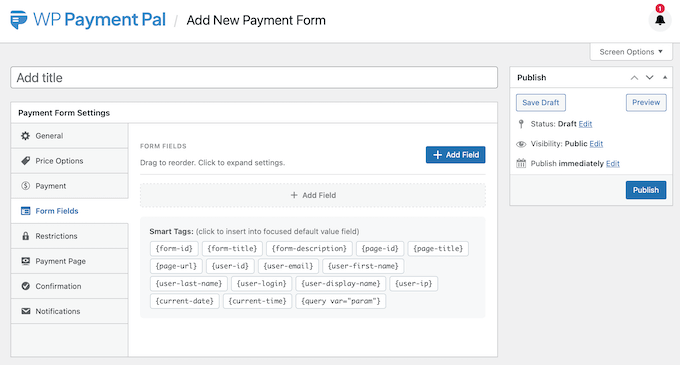Edit the visibility setting
Viewport: 680px width, 365px height.
click(x=596, y=144)
